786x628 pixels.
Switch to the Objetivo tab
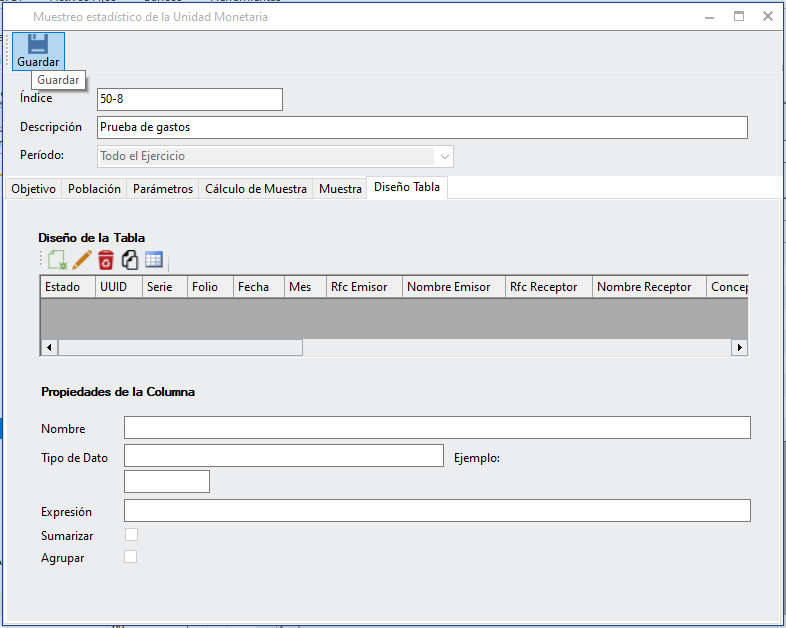pyautogui.click(x=33, y=189)
